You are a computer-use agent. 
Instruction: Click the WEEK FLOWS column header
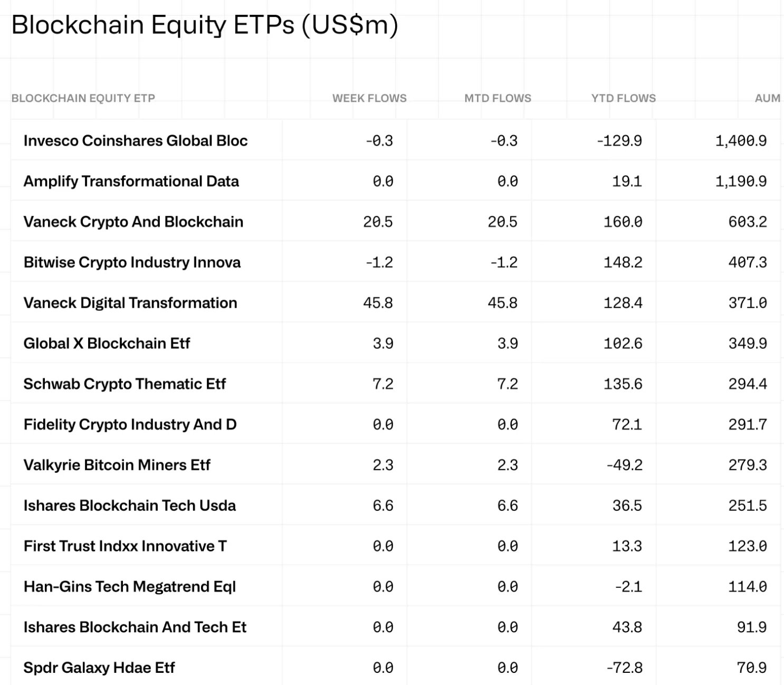point(369,98)
